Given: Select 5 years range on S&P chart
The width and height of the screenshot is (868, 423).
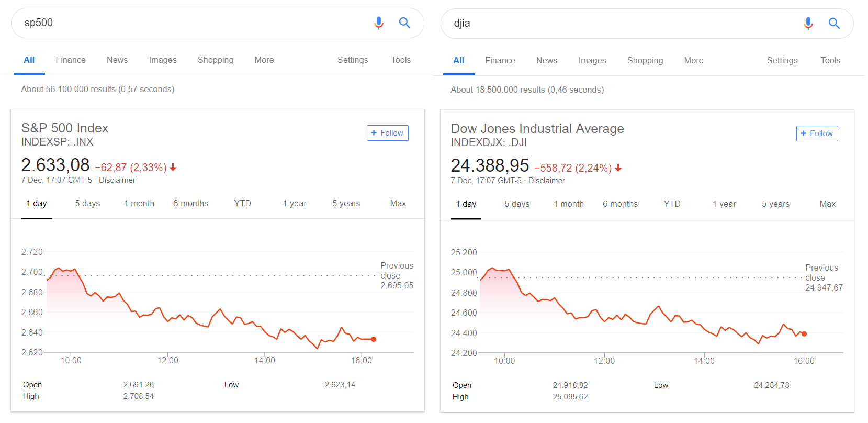Looking at the screenshot, I should tap(346, 203).
